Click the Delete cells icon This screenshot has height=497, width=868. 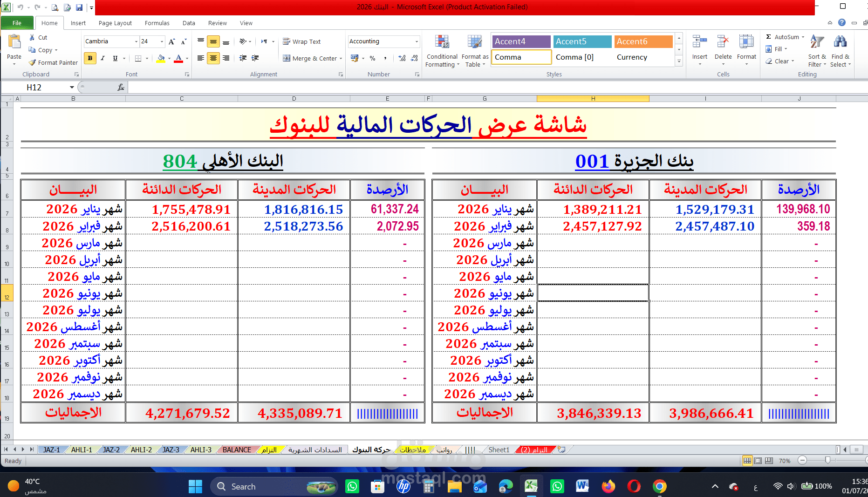coord(723,42)
